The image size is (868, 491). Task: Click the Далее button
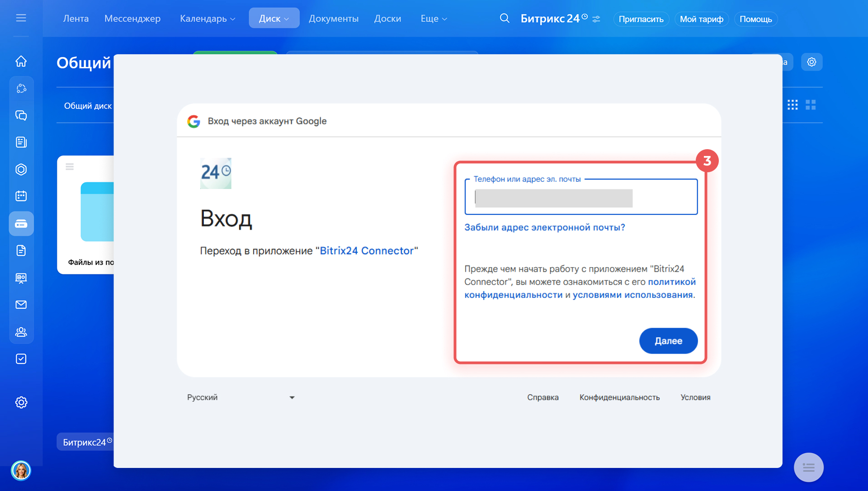[x=668, y=341]
